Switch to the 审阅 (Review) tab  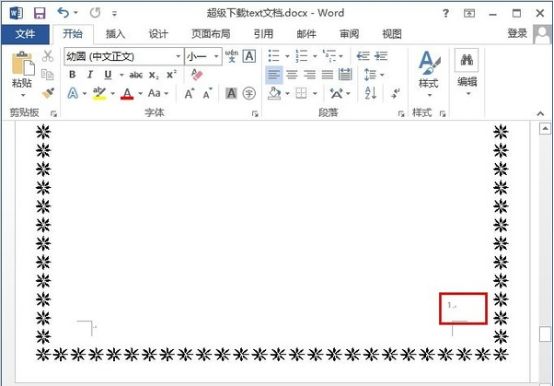pos(349,34)
